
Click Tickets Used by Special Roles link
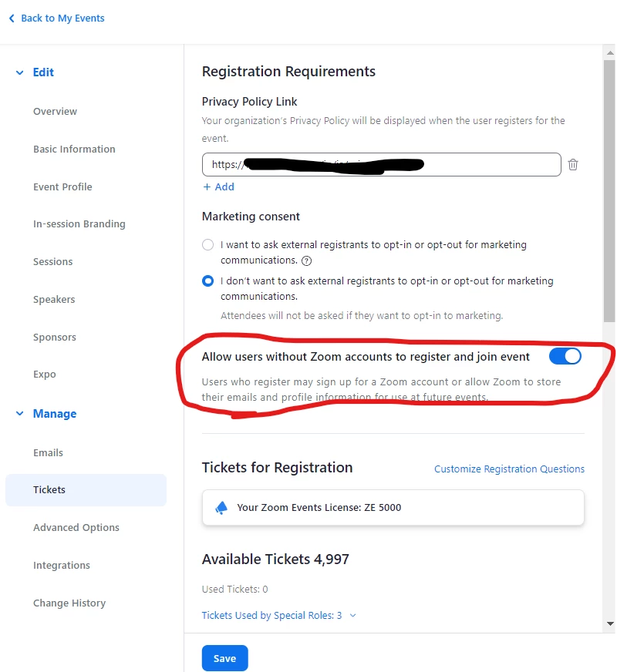(x=271, y=616)
